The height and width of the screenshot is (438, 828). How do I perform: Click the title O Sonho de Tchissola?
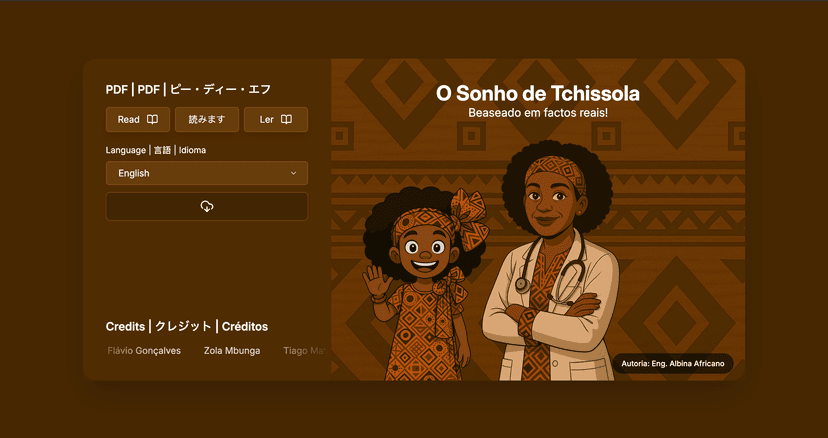pos(538,94)
